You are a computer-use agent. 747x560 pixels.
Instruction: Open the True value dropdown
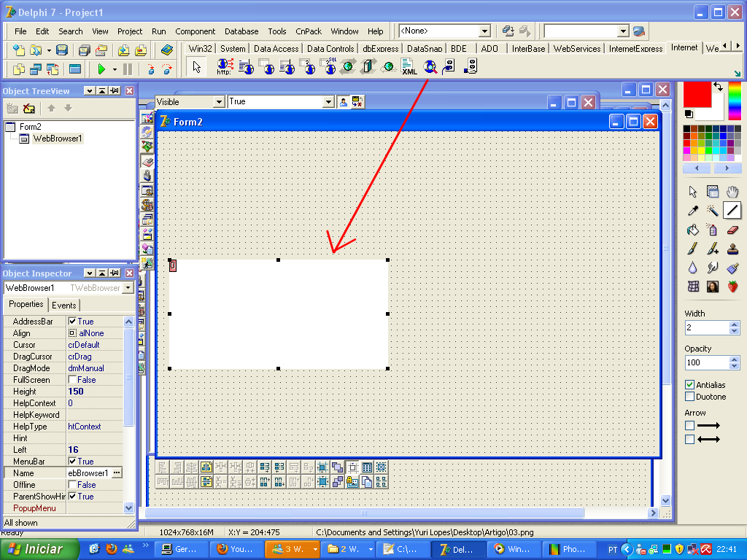pos(328,101)
